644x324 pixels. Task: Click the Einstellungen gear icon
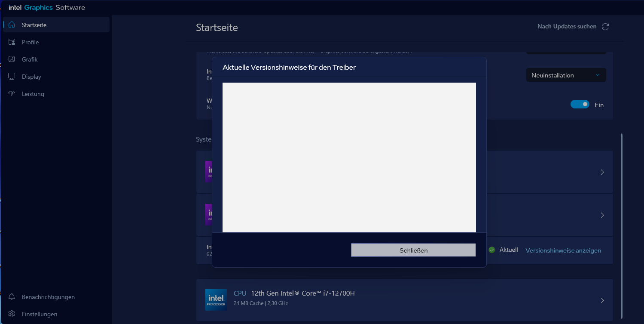(12, 314)
